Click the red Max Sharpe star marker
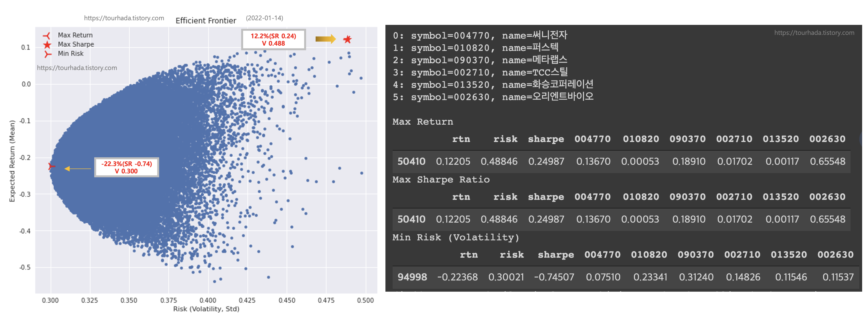The height and width of the screenshot is (318, 868). click(347, 39)
